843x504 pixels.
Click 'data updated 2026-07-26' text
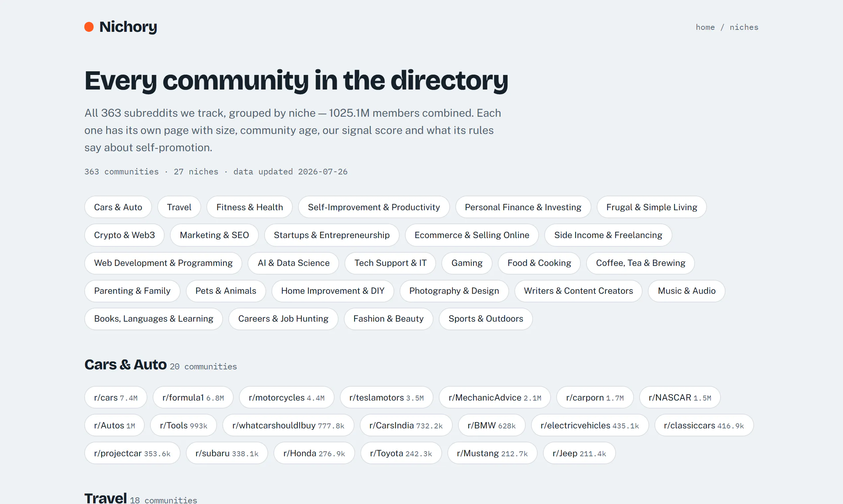coord(290,171)
